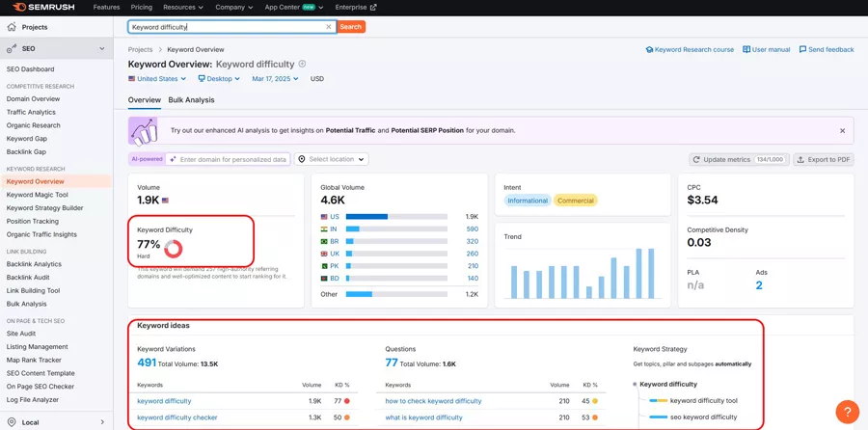Open Backlink Gap in sidebar
Screen dimensions: 868x430
tap(27, 152)
